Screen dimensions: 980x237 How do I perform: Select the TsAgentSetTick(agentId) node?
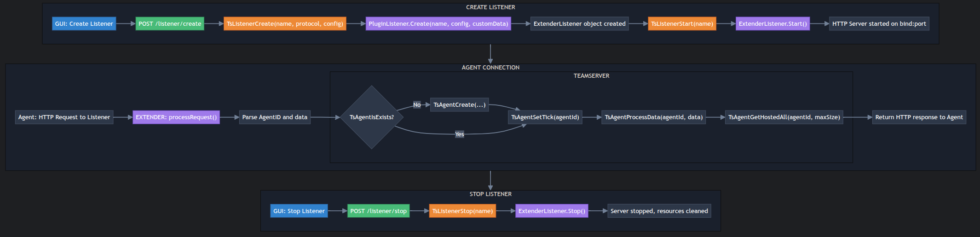click(x=545, y=117)
